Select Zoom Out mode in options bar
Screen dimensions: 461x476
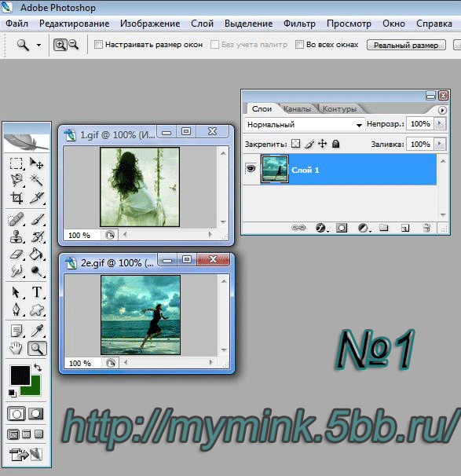tap(74, 45)
